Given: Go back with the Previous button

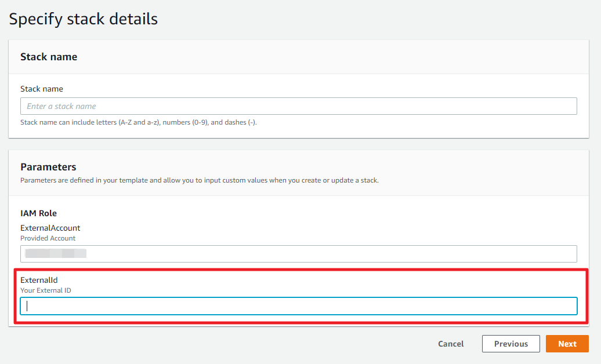Looking at the screenshot, I should [x=511, y=344].
